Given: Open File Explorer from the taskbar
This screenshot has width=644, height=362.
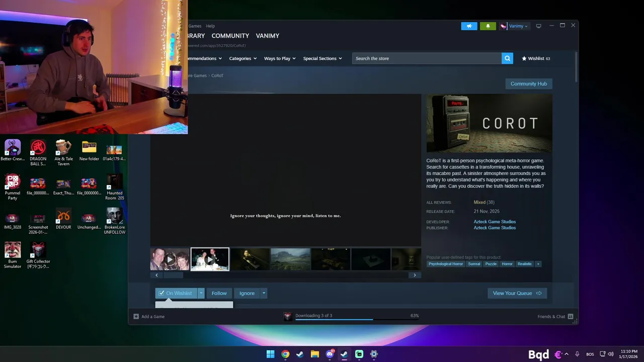Looking at the screenshot, I should point(315,354).
